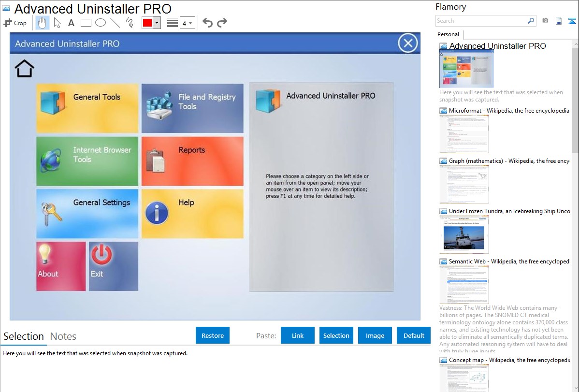Image resolution: width=579 pixels, height=392 pixels.
Task: Go to home screen via house icon
Action: [x=24, y=68]
